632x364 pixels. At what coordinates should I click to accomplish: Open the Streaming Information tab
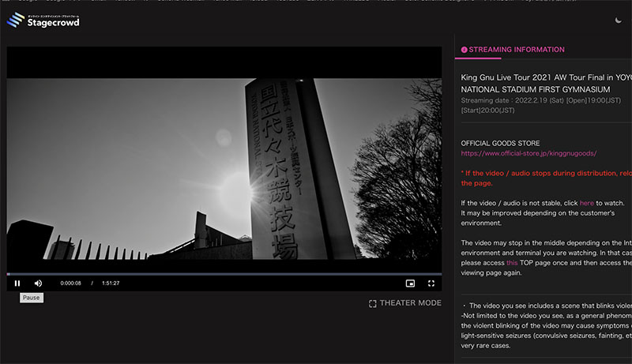pyautogui.click(x=513, y=50)
